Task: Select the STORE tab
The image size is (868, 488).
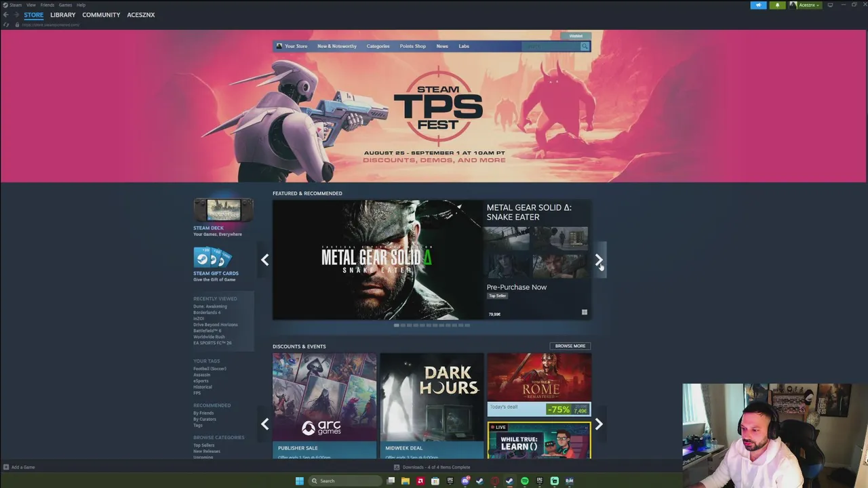Action: 33,15
